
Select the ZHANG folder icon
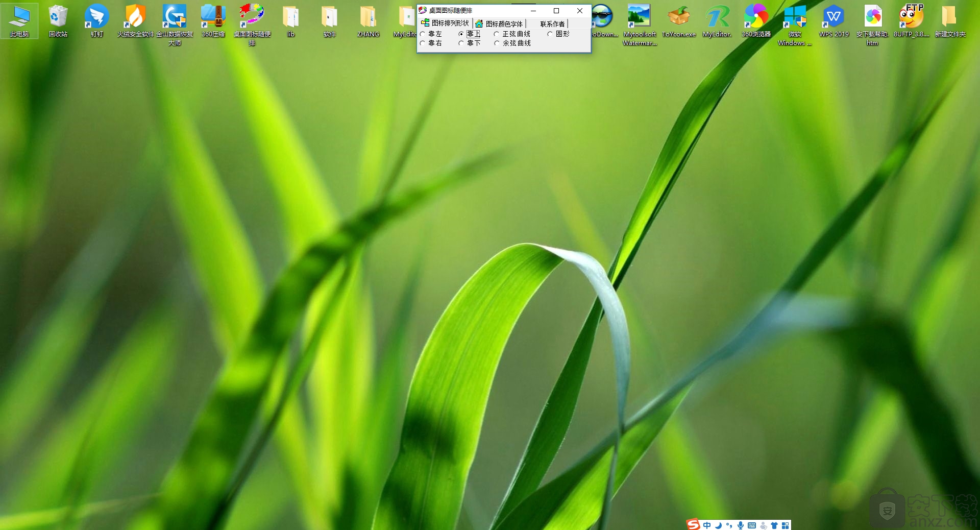[368, 20]
